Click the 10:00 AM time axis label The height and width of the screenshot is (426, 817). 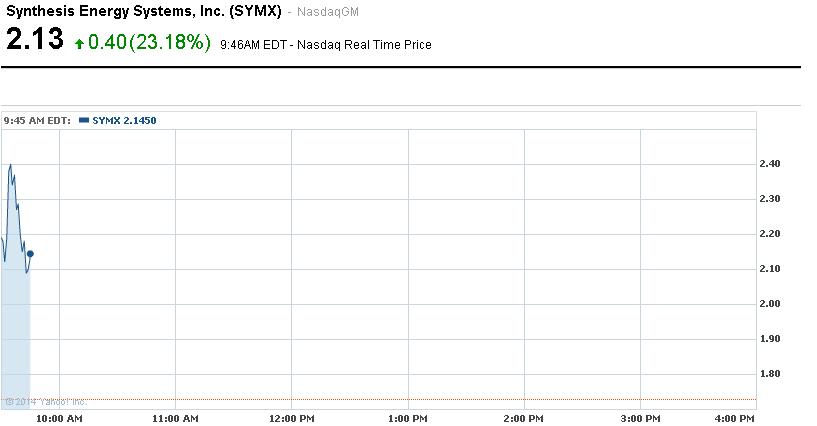[60, 417]
